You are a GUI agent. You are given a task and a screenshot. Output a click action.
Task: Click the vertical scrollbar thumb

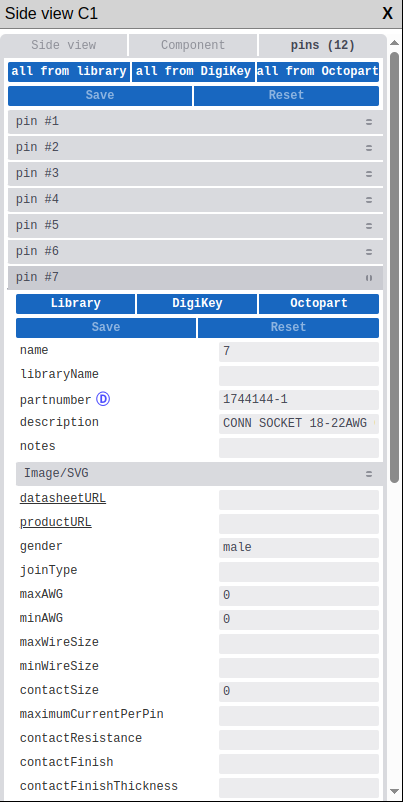click(x=394, y=267)
